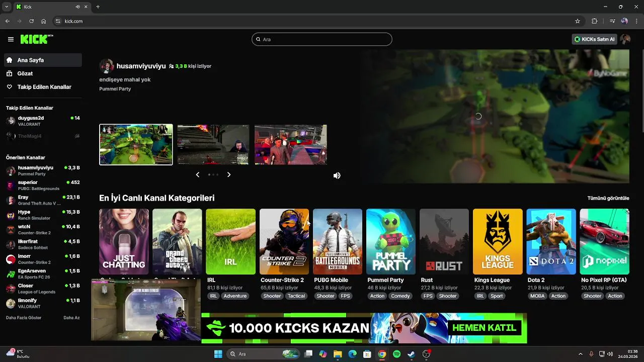
Task: Open the tab search dropdown
Action: click(x=7, y=7)
